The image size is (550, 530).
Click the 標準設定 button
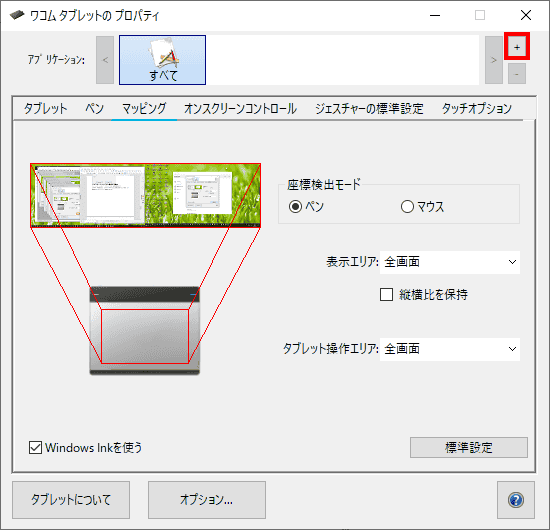[x=469, y=447]
